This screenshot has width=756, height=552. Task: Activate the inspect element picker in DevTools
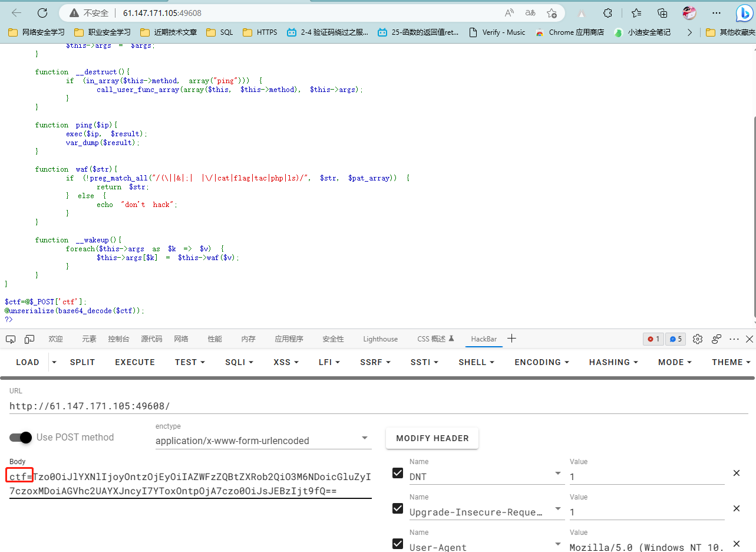[11, 339]
